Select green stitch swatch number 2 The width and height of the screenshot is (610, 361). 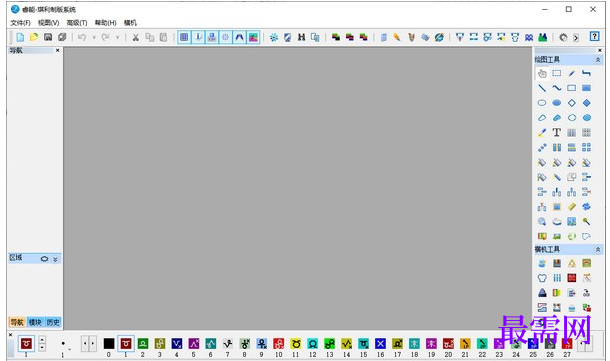point(143,343)
